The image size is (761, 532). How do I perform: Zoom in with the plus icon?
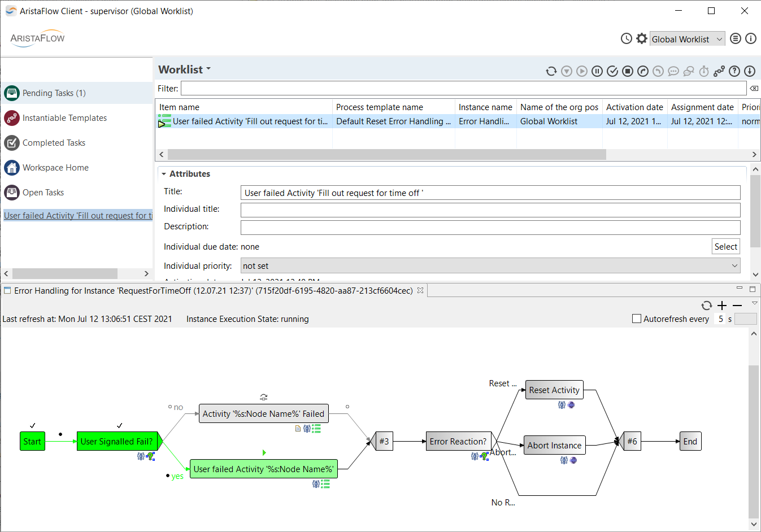(722, 306)
